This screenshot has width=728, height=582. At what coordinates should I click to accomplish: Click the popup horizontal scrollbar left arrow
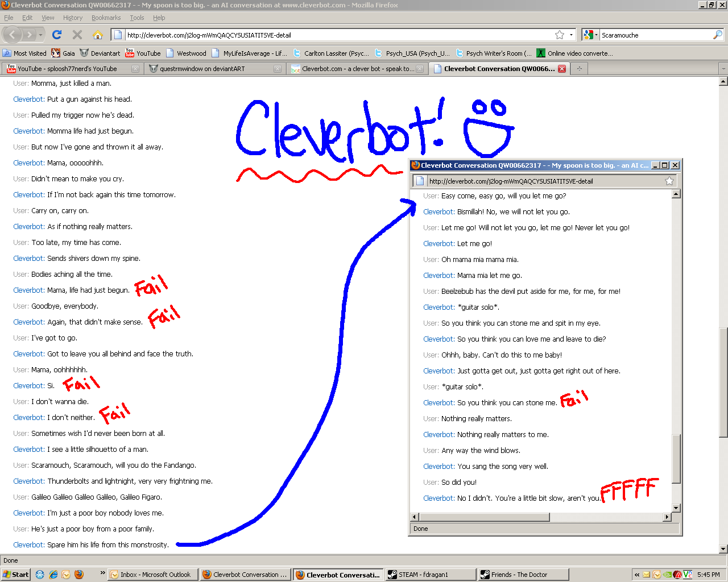pyautogui.click(x=415, y=517)
